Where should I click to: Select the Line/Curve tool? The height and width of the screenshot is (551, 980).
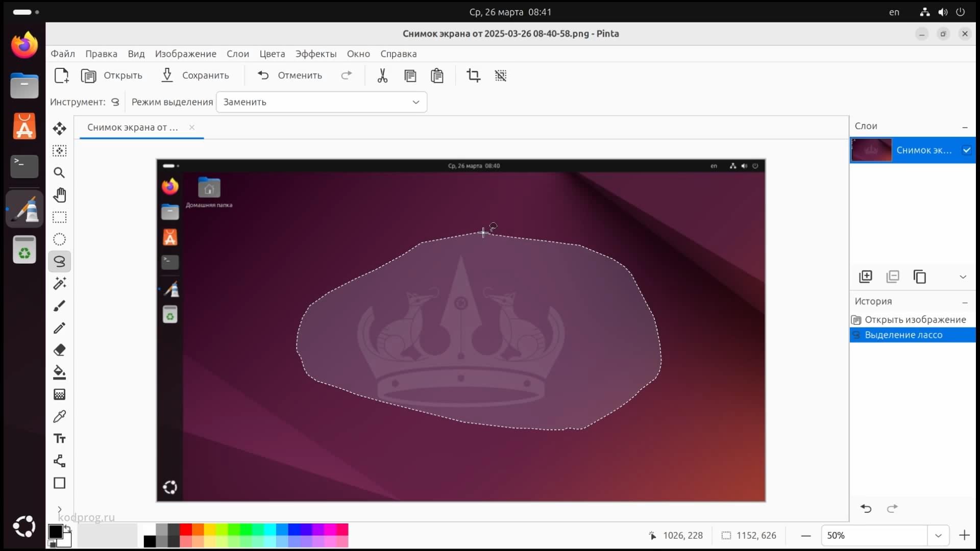tap(59, 461)
